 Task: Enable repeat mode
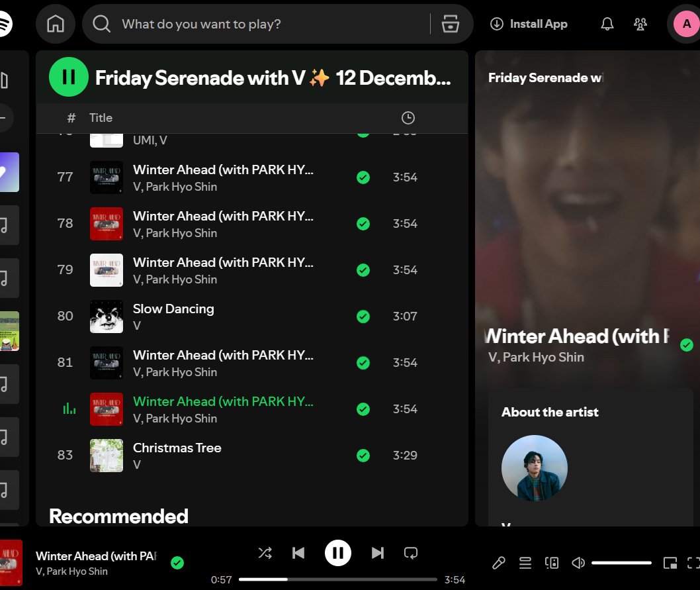click(x=411, y=552)
